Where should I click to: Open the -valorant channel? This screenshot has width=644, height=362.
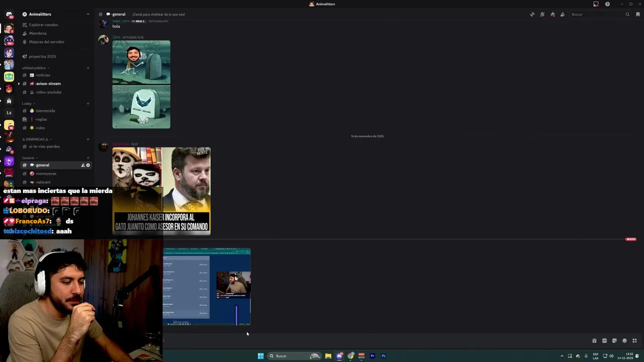[43, 182]
